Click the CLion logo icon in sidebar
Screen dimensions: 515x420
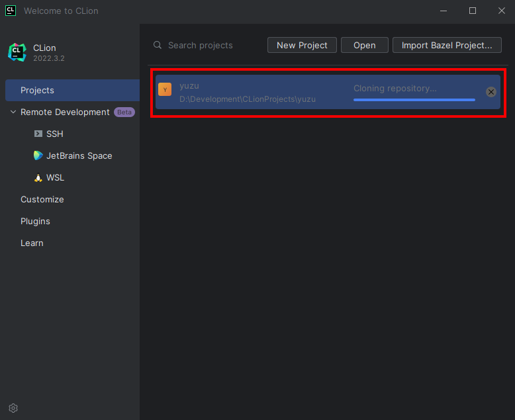click(17, 52)
